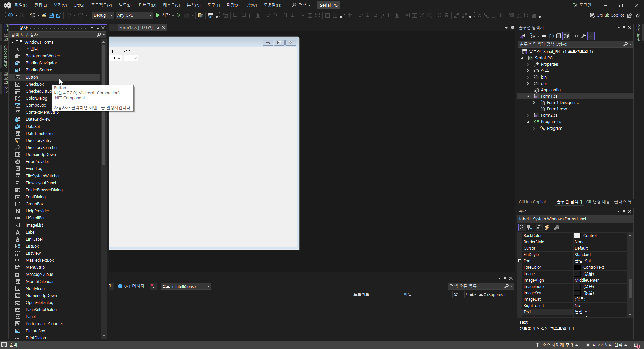The image size is (644, 349).
Task: Collapse the Form1.cs node in tree
Action: [x=528, y=96]
